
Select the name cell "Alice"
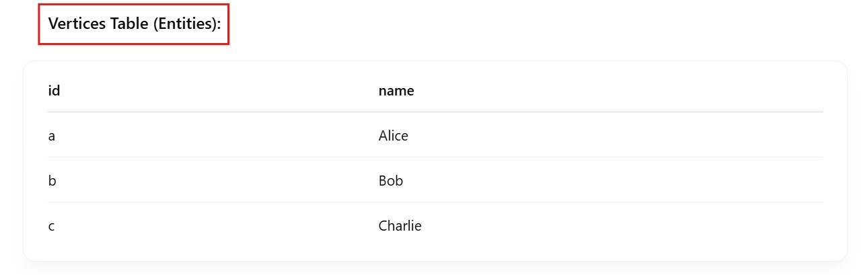point(394,136)
